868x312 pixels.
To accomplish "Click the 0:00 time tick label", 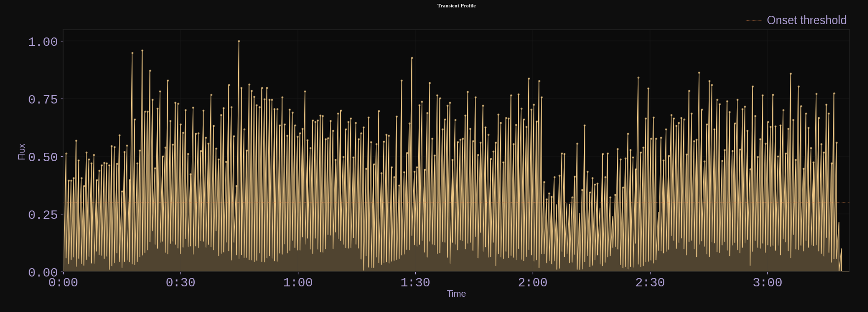I will (x=63, y=283).
